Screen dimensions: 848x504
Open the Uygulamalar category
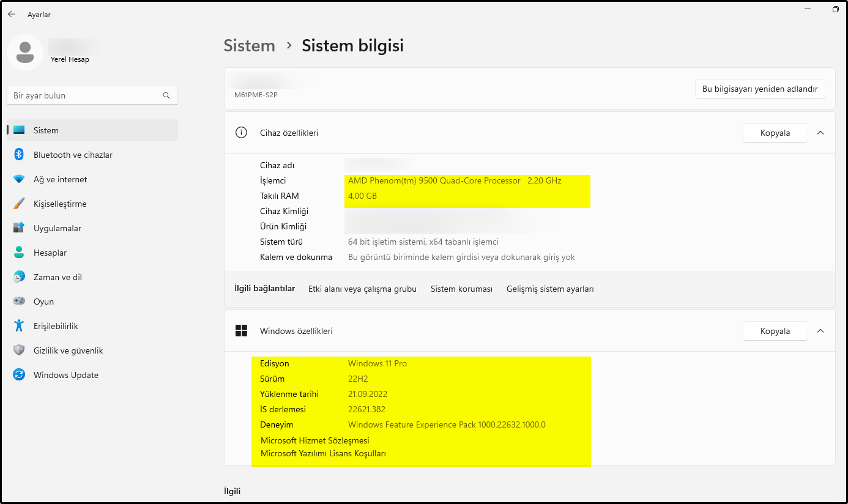pyautogui.click(x=92, y=228)
